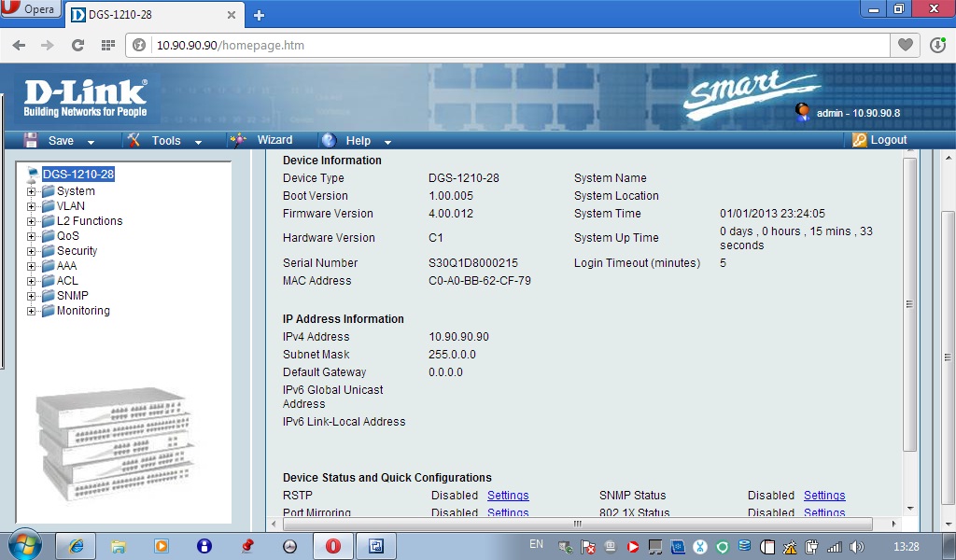Open Port Mirroring Settings link
The width and height of the screenshot is (956, 560).
coord(508,512)
